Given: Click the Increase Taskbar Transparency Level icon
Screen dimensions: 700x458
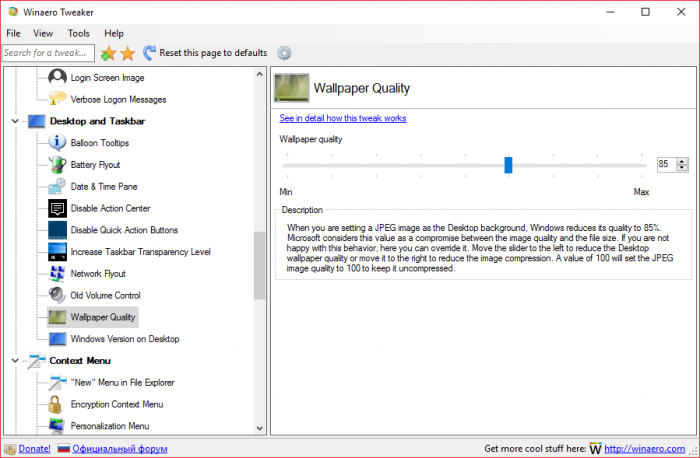Looking at the screenshot, I should [x=58, y=252].
